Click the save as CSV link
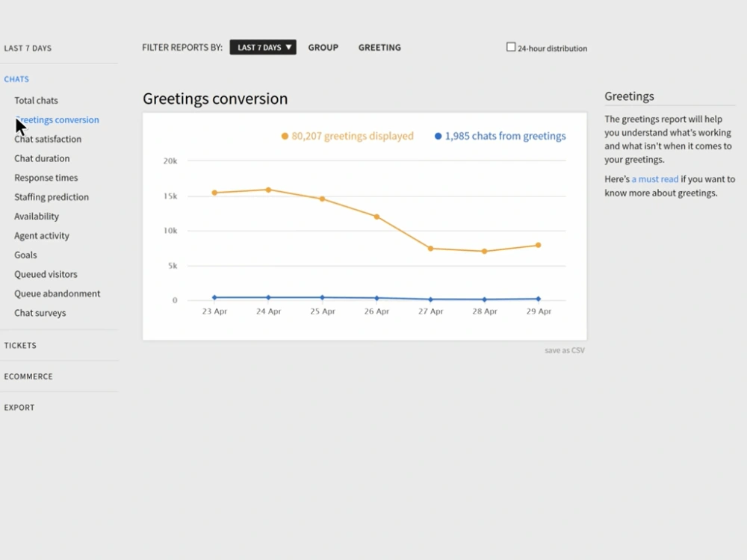 [x=565, y=350]
